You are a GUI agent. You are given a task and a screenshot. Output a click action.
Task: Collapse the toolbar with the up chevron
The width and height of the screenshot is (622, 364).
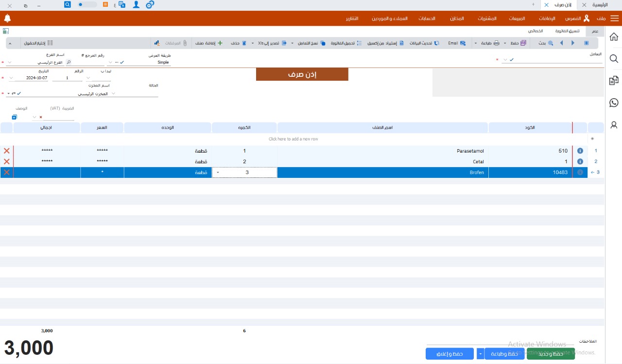[10, 43]
